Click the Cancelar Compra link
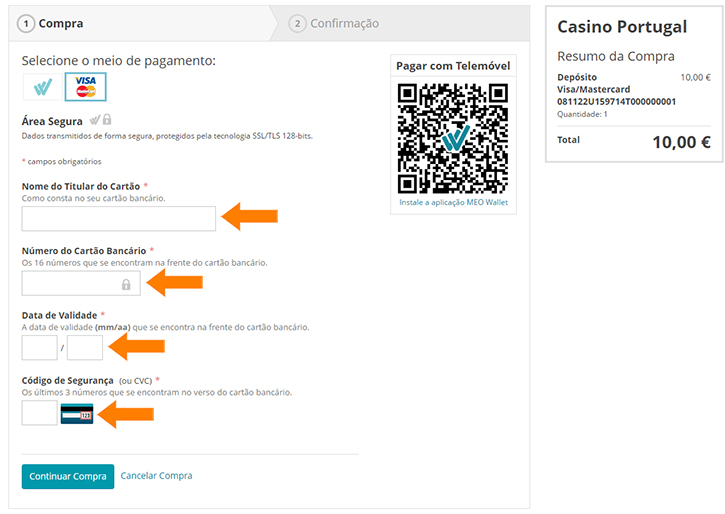Viewport: 725px width, 514px height. pyautogui.click(x=156, y=476)
